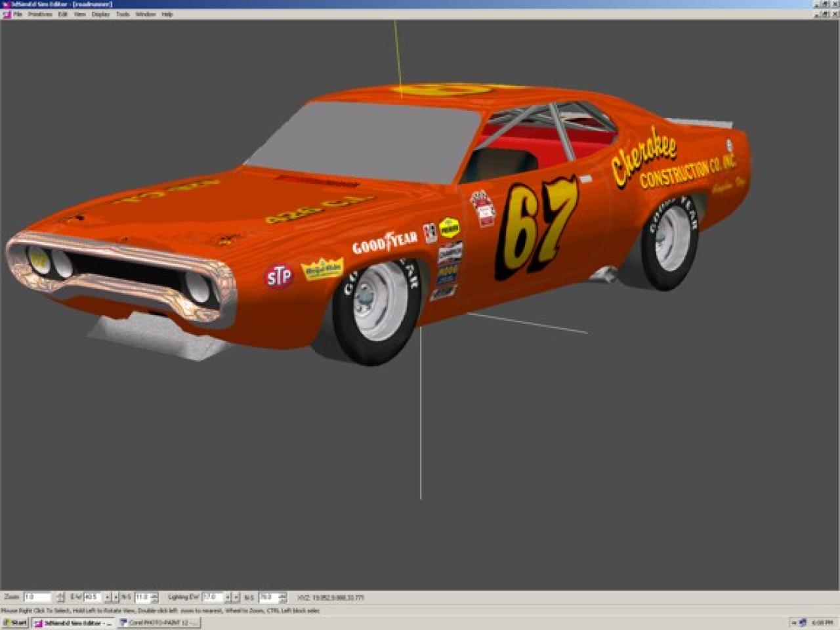Select 3DSimEd Sim Editor taskbar button

pos(73,623)
